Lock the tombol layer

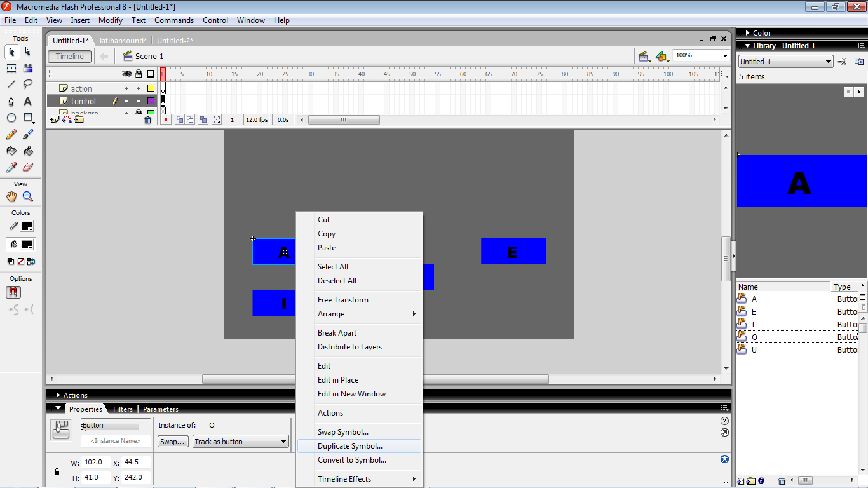[x=139, y=101]
